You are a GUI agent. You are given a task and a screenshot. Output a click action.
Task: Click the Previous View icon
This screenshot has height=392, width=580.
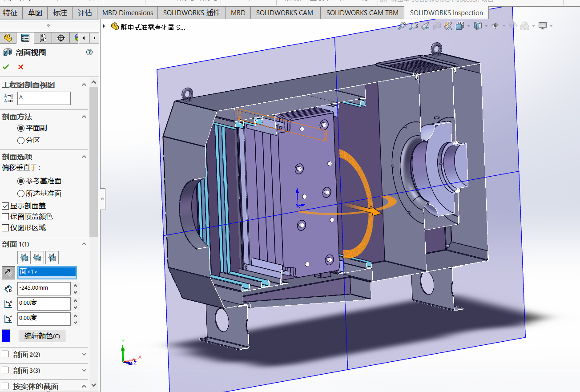[425, 26]
